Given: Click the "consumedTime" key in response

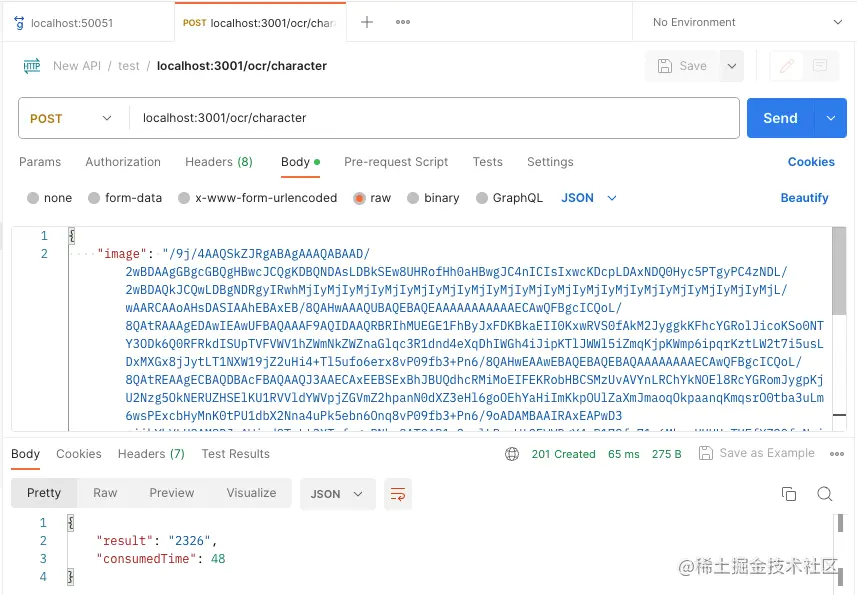Looking at the screenshot, I should [x=146, y=558].
